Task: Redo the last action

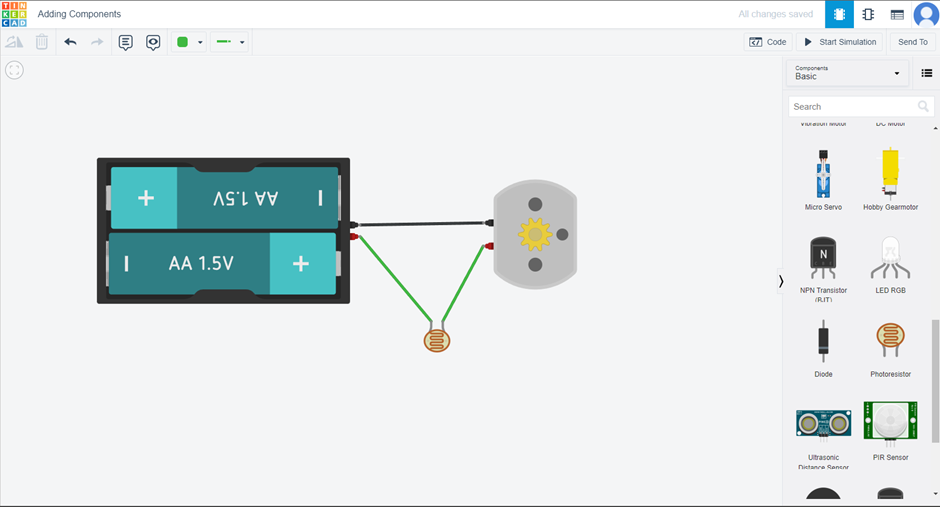Action: click(x=97, y=42)
